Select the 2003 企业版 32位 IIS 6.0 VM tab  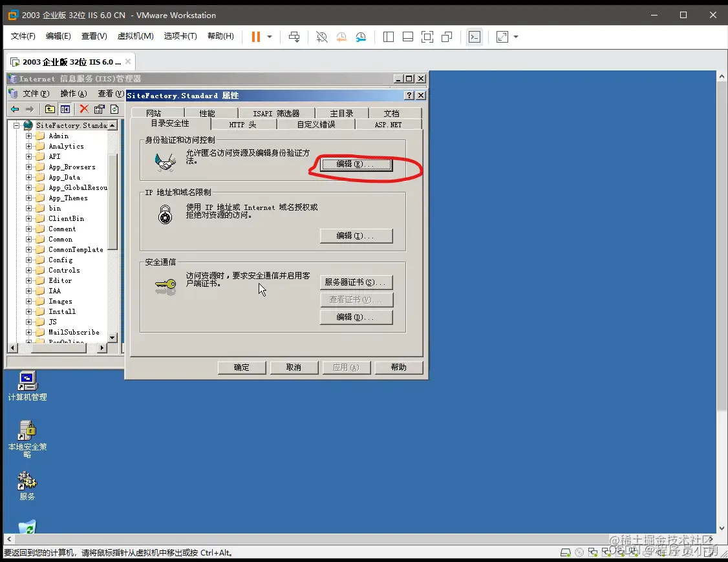coord(72,61)
